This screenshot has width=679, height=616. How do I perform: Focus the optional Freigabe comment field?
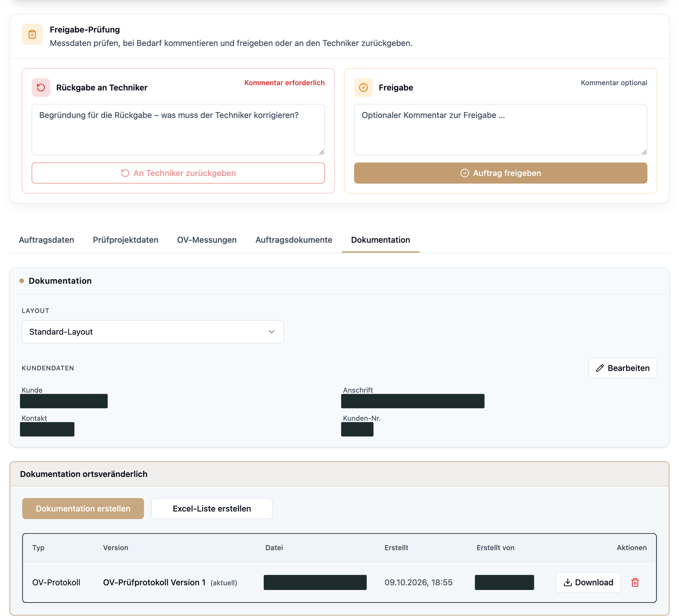tap(501, 130)
